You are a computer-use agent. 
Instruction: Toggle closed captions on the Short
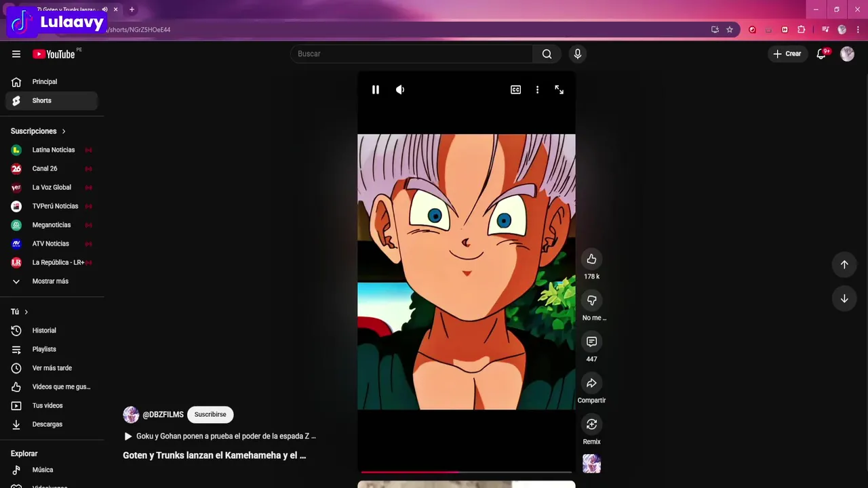pos(515,89)
